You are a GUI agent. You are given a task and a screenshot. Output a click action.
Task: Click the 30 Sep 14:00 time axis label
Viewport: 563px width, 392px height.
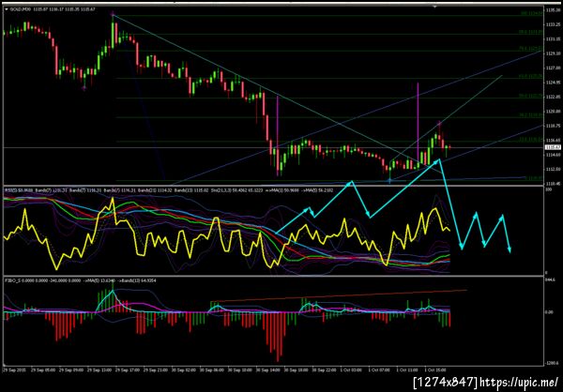[x=266, y=369]
